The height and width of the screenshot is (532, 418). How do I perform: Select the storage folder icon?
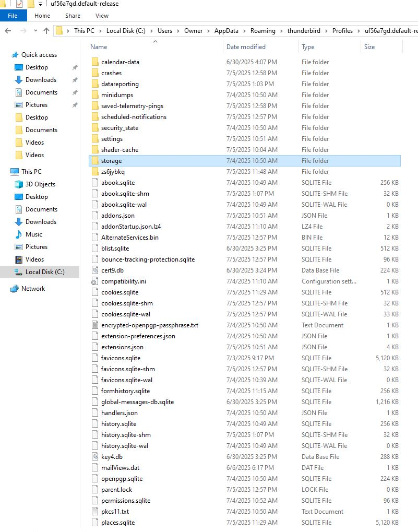coord(95,160)
